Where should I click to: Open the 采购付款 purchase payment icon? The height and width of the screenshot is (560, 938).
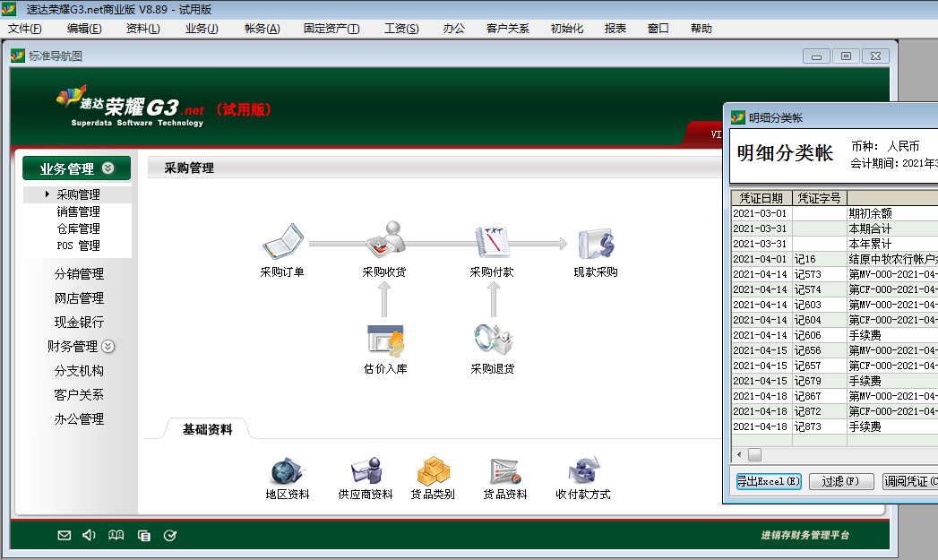492,242
